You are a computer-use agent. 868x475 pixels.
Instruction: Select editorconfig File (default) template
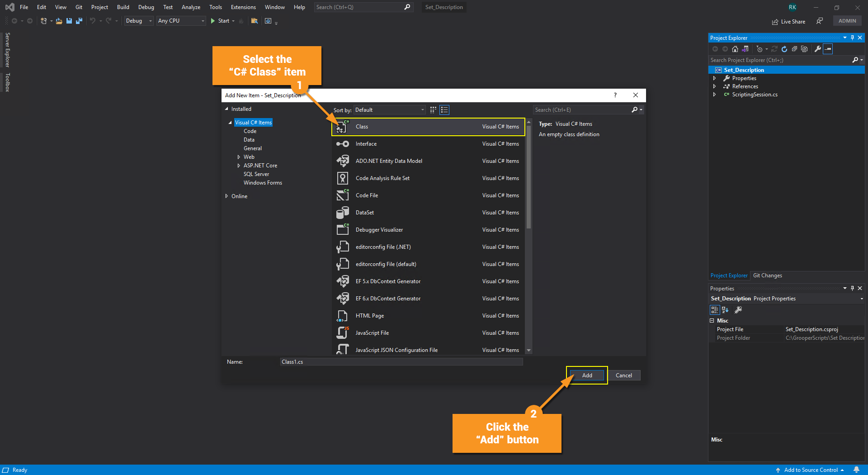tap(429, 264)
